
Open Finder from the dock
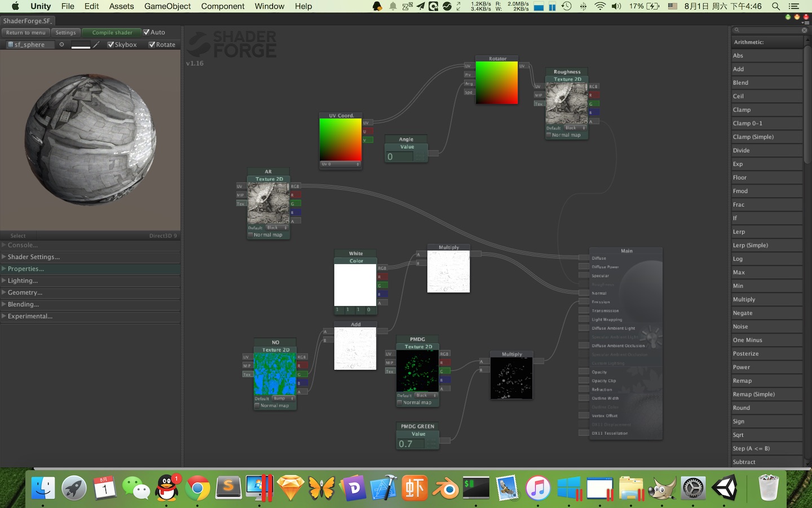tap(43, 488)
